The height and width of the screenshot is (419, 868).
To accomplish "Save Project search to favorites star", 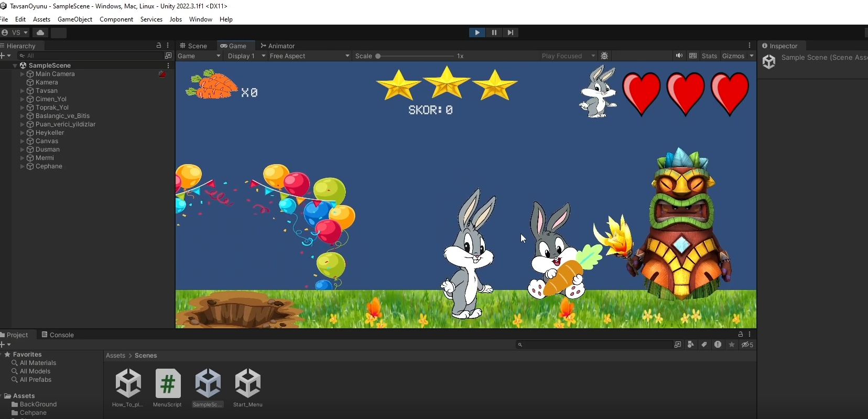I will click(732, 345).
